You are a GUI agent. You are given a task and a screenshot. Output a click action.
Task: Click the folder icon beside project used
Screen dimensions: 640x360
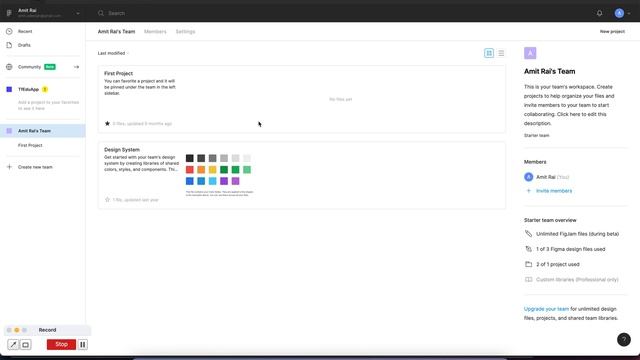(x=529, y=264)
